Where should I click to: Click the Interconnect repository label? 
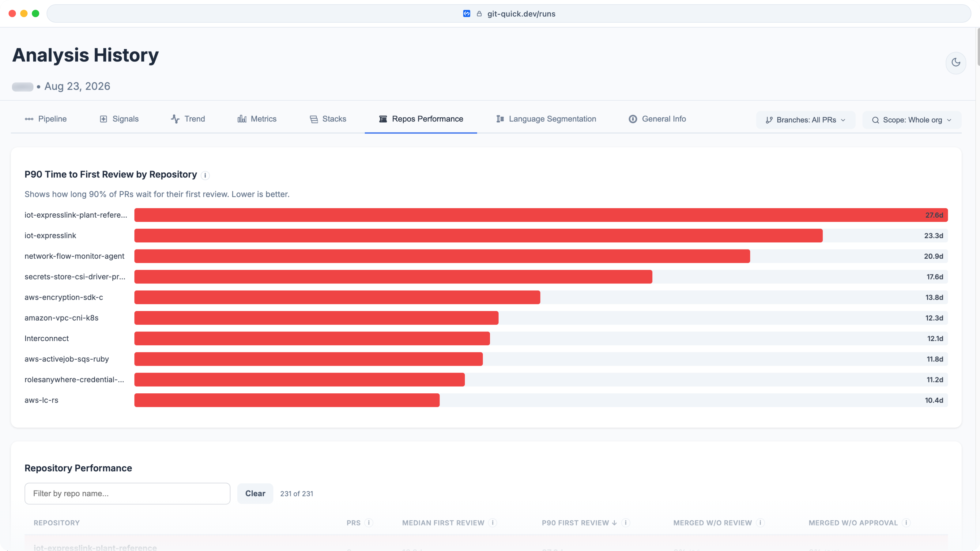coord(47,338)
